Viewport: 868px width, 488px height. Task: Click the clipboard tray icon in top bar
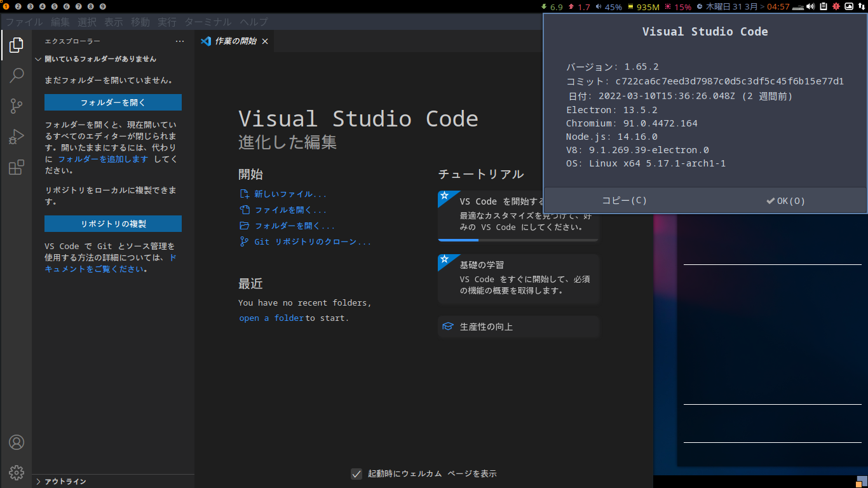(x=824, y=6)
